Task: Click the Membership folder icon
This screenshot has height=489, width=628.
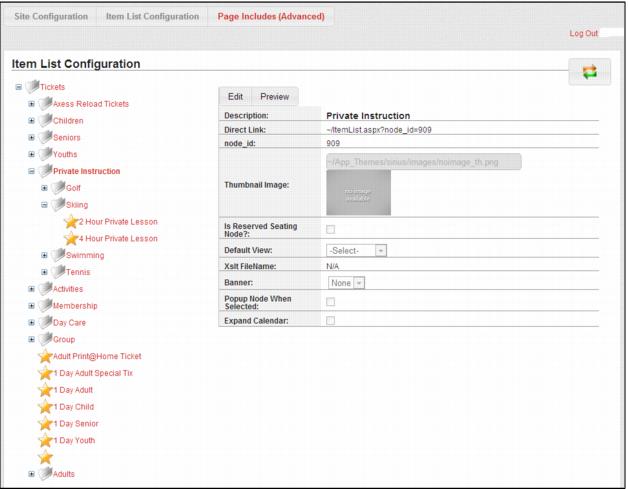Action: click(45, 305)
